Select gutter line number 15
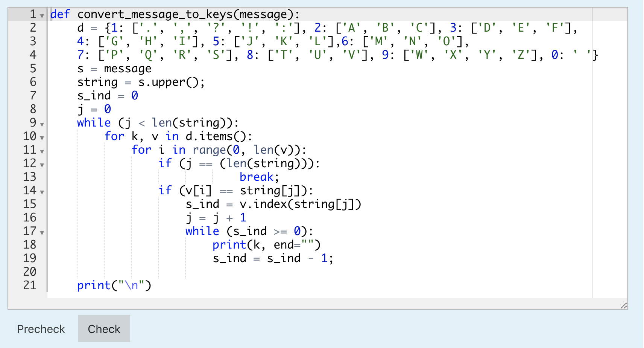644x348 pixels. click(x=30, y=204)
